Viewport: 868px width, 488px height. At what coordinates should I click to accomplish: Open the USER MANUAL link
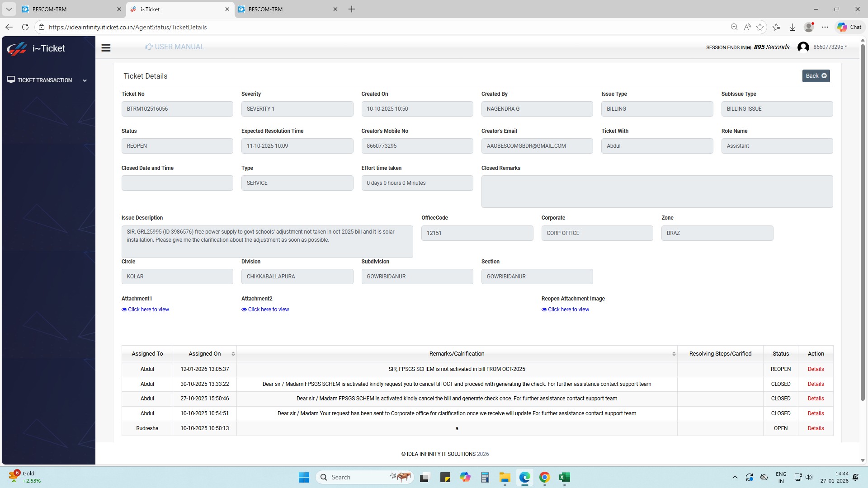pos(175,47)
